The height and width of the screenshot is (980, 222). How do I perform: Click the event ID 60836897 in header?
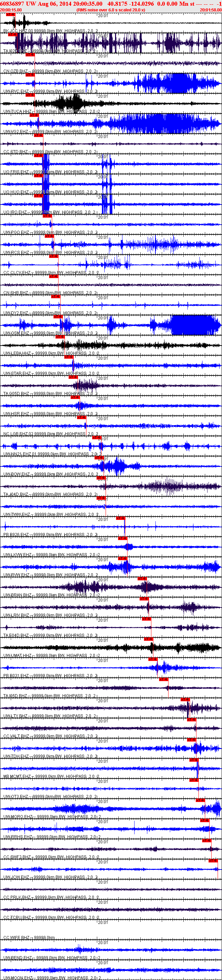point(12,3)
